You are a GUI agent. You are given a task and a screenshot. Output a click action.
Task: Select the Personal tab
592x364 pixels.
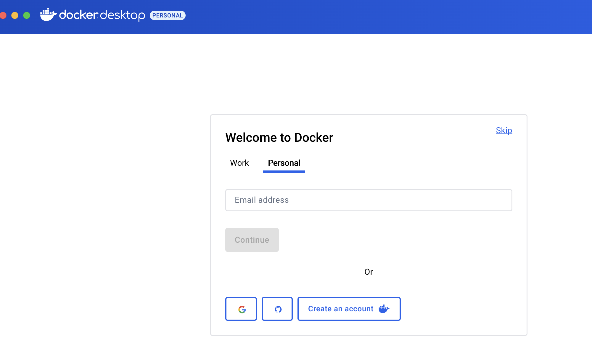pos(284,163)
